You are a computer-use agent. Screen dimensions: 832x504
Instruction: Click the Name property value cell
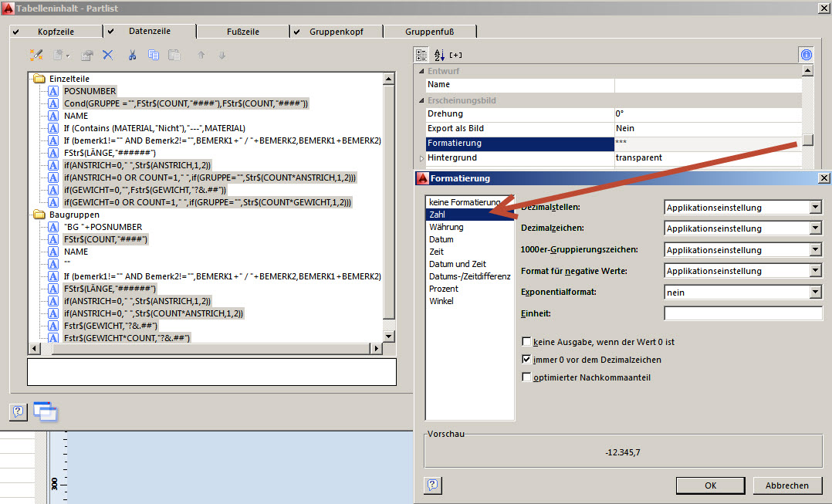pyautogui.click(x=707, y=85)
